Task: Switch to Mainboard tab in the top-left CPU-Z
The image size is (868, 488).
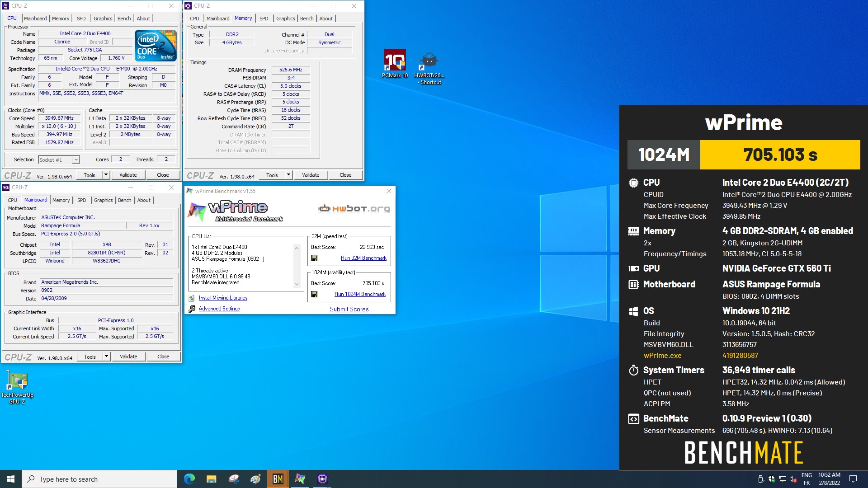Action: (x=35, y=19)
